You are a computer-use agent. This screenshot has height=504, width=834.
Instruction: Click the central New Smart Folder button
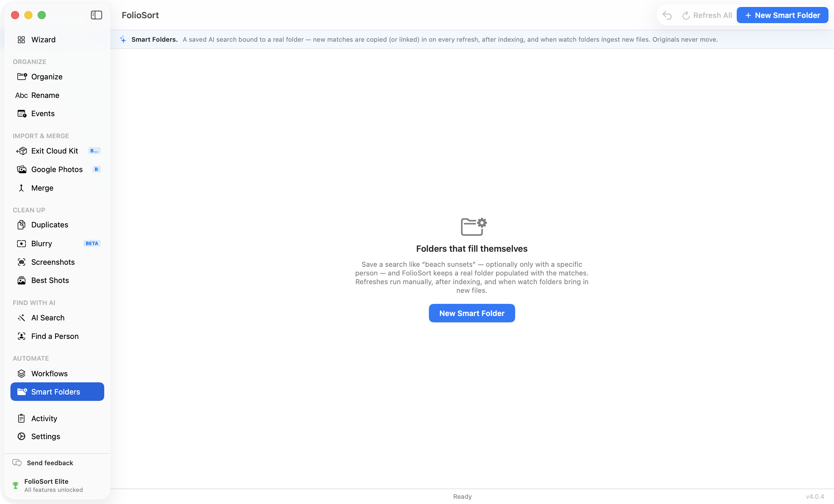(x=472, y=313)
